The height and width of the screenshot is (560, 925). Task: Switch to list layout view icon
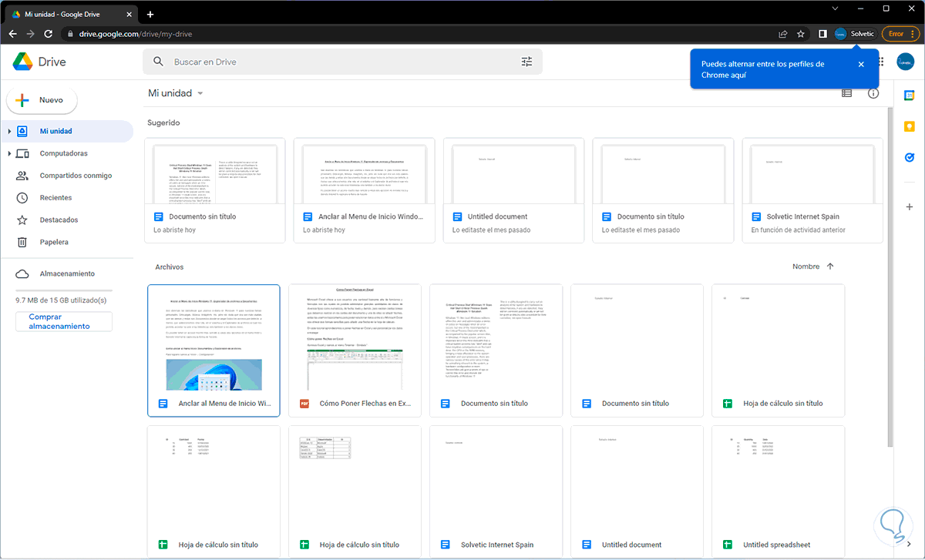click(x=847, y=93)
